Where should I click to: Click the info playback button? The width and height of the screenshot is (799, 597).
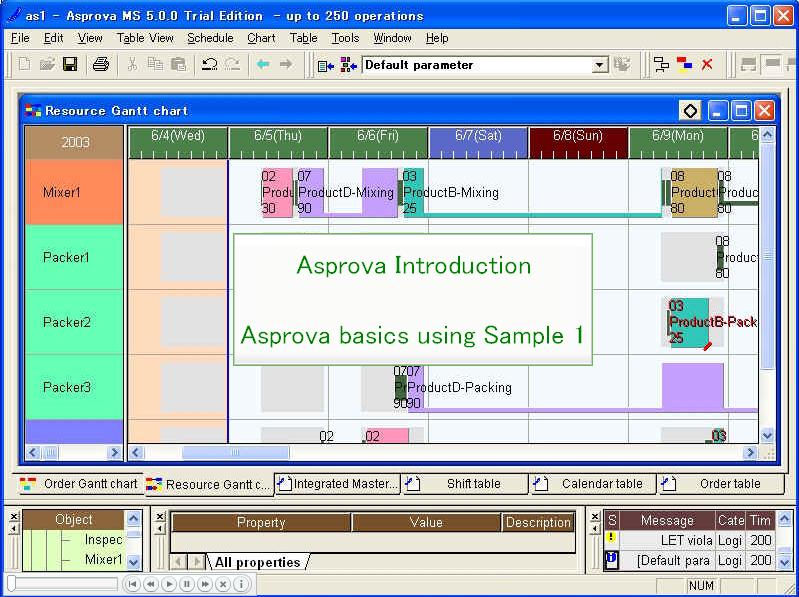(241, 584)
